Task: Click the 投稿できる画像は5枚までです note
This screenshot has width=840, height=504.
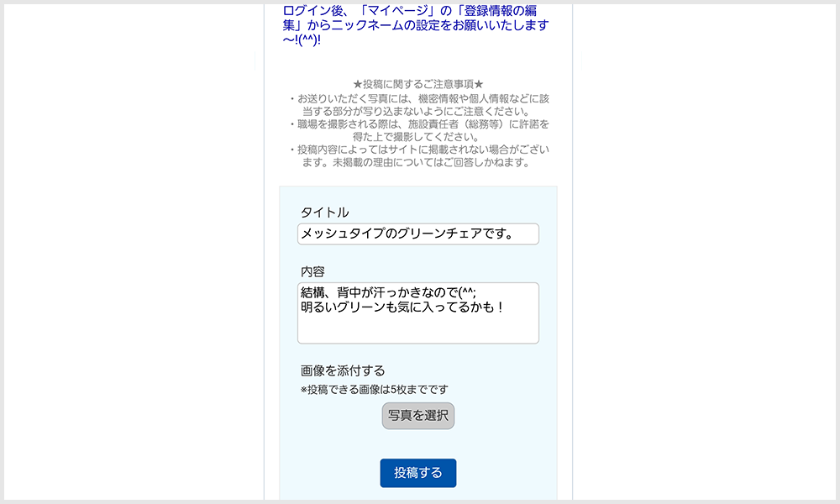Action: 375,390
